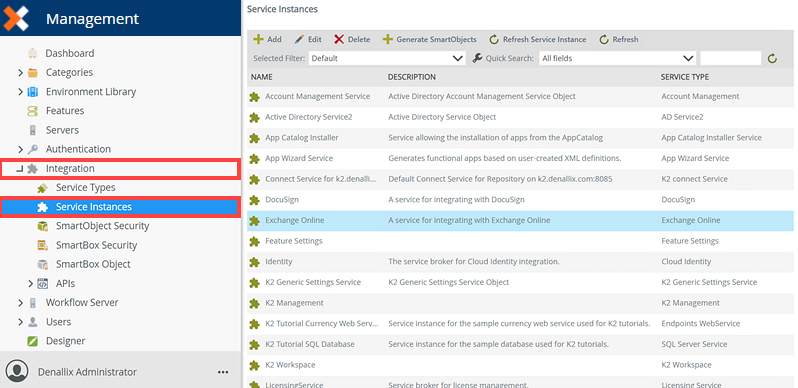Go to the Dashboard tree item
Screen dimensions: 798x388
[x=70, y=53]
